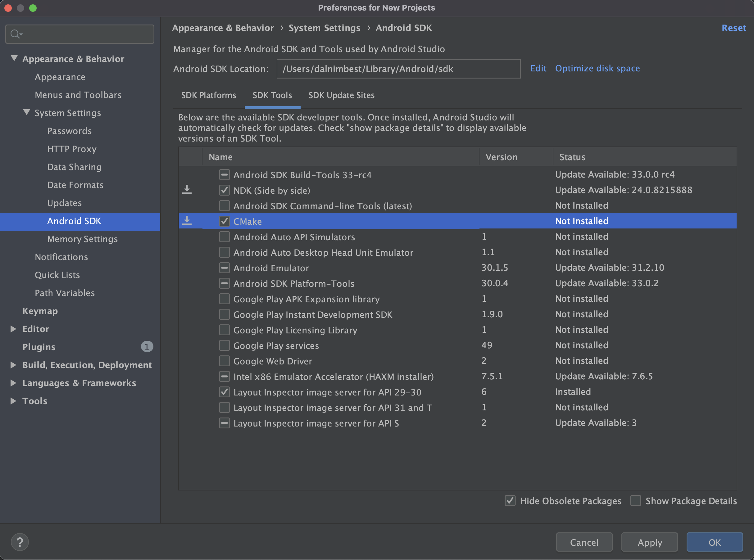The image size is (754, 560).
Task: Check Android SDK Command-line Tools (latest)
Action: [225, 206]
